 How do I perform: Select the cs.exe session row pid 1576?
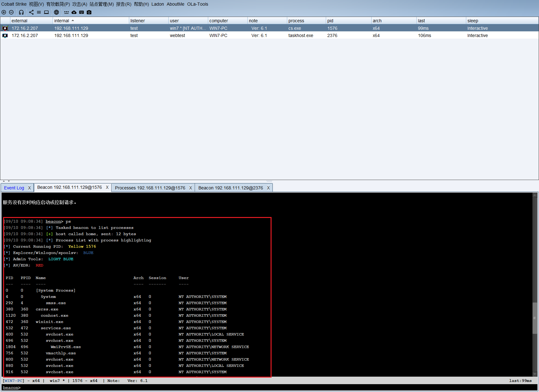269,28
